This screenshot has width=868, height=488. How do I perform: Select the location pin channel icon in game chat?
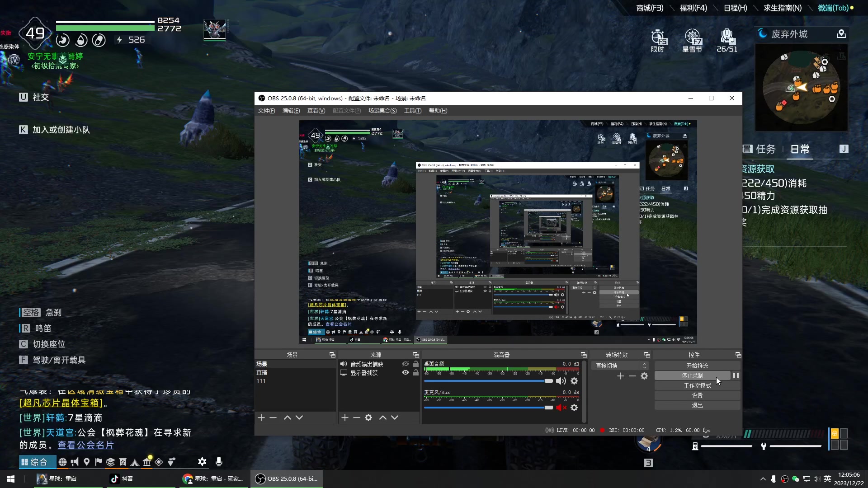coord(86,462)
